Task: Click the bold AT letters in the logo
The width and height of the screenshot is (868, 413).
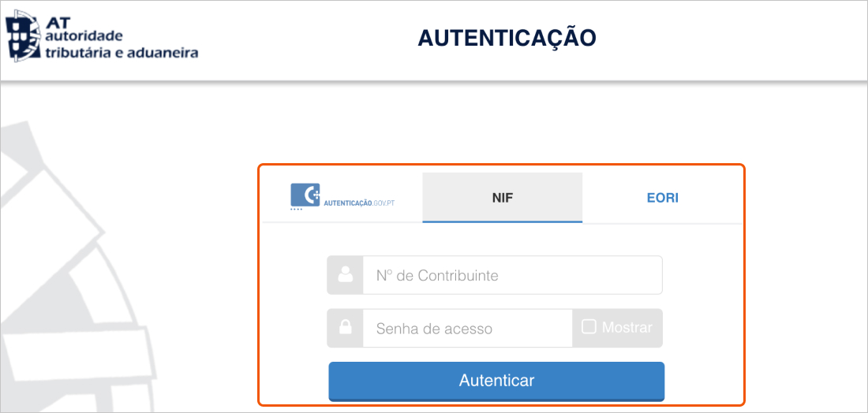Action: pyautogui.click(x=59, y=23)
